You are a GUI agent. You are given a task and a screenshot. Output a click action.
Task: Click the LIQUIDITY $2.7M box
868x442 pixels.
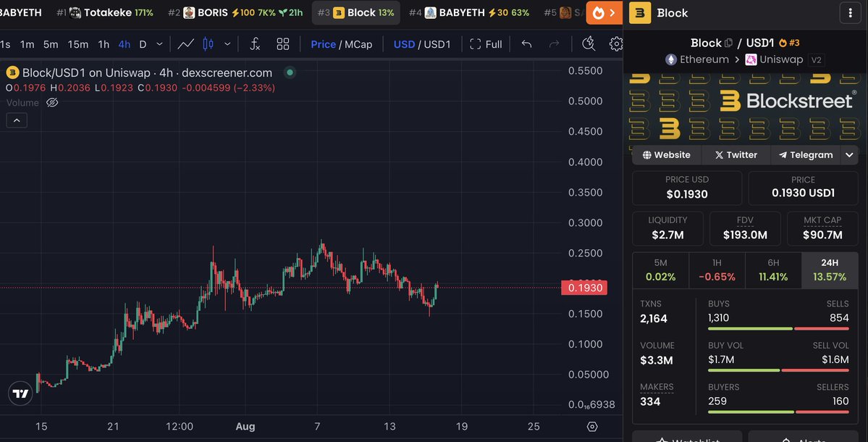point(667,228)
